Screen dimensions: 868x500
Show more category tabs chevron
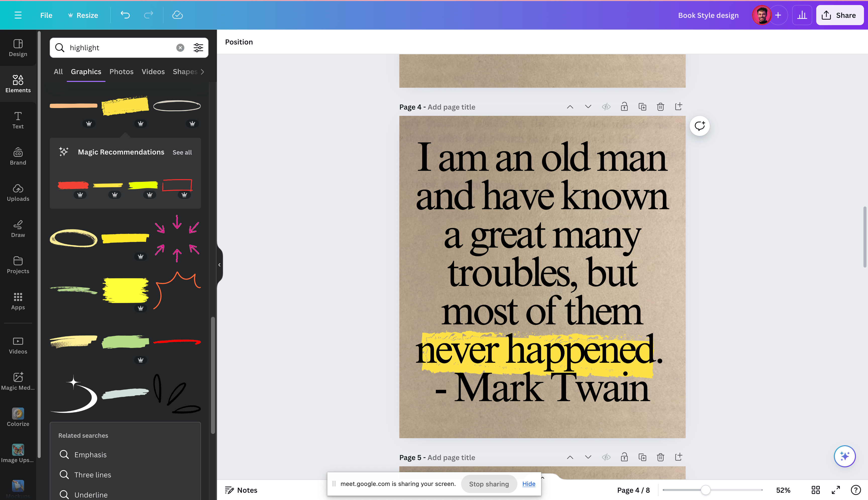(202, 72)
